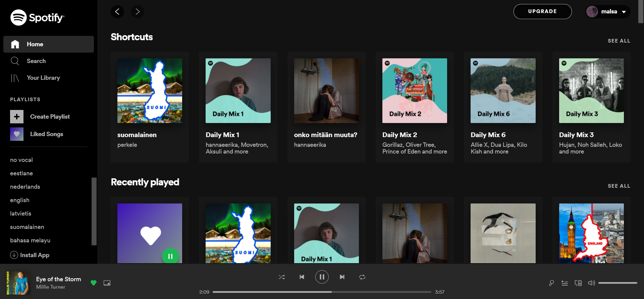Open the bird artwork album in Recently played

(503, 233)
